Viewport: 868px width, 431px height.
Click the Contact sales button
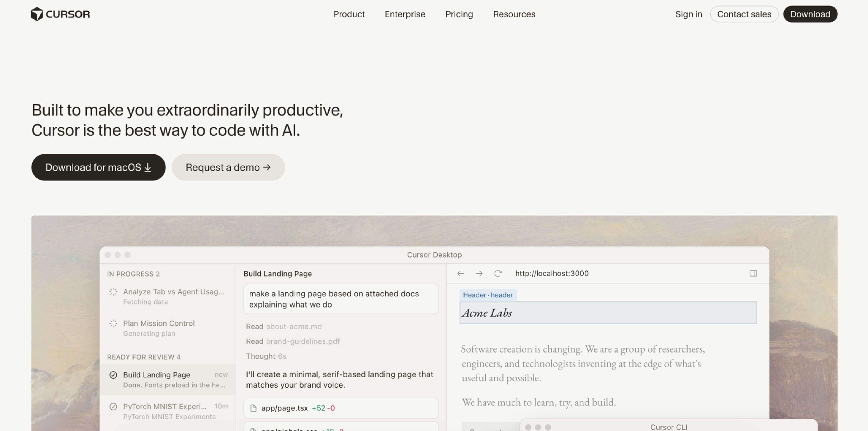pyautogui.click(x=744, y=14)
